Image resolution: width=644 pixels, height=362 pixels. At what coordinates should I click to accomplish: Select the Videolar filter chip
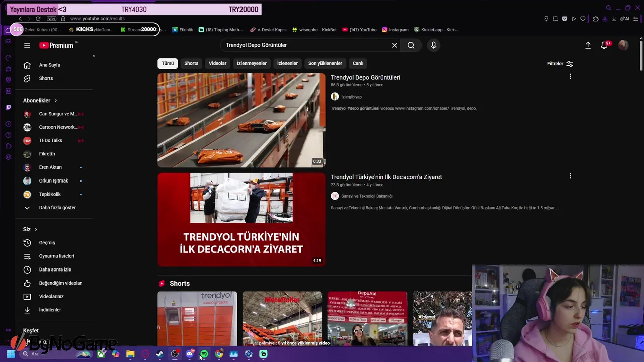point(218,63)
